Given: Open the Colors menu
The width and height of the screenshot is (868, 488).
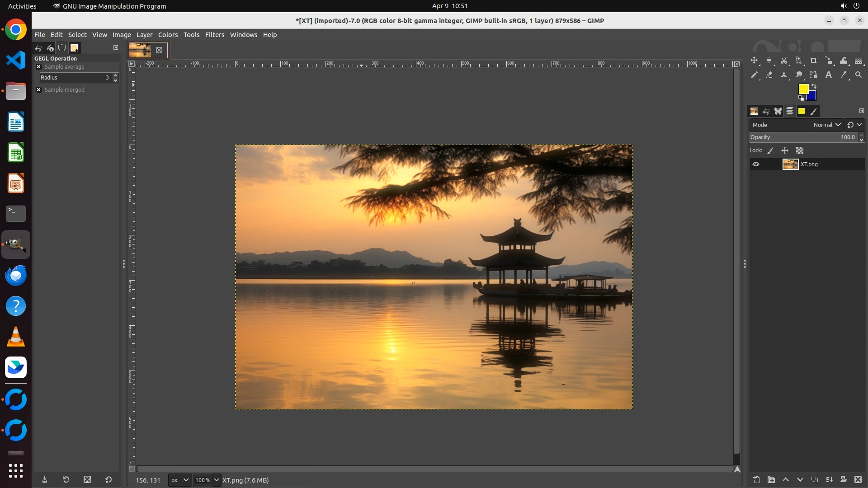Looking at the screenshot, I should tap(168, 35).
